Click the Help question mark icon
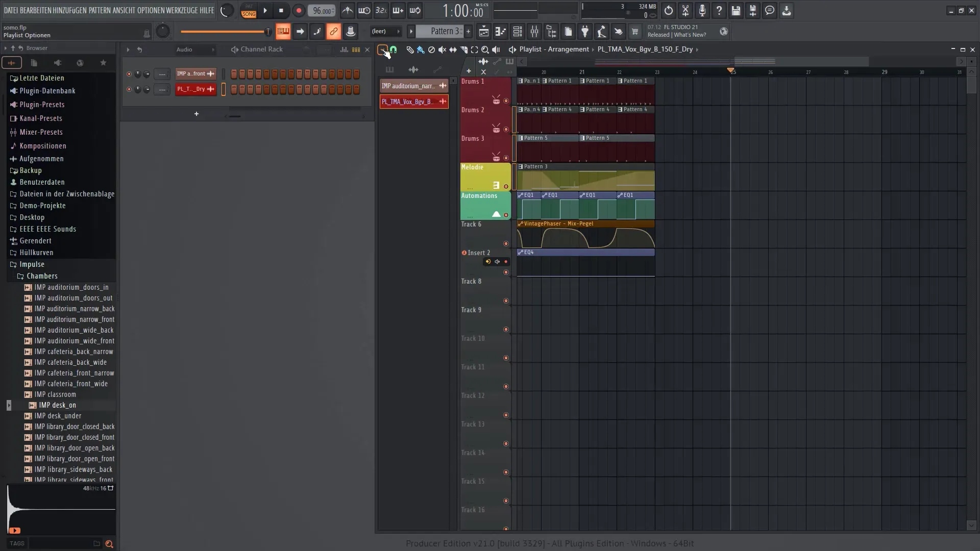Screen dimensions: 980x551 click(x=719, y=10)
